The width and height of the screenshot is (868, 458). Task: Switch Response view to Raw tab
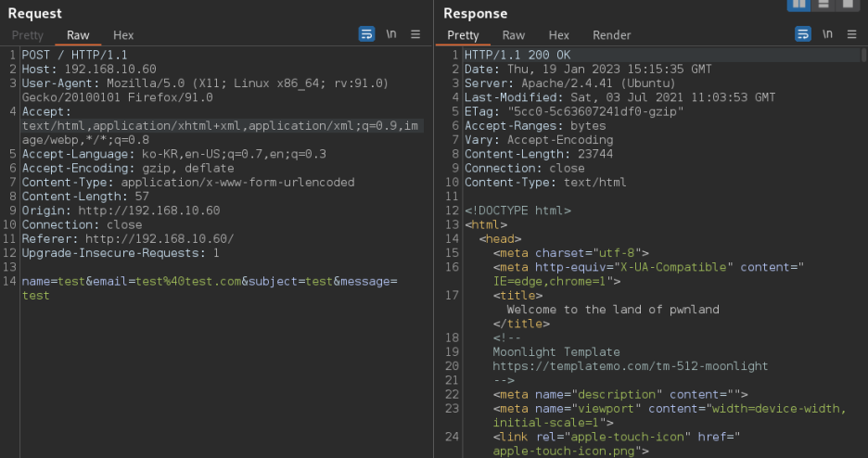point(514,35)
